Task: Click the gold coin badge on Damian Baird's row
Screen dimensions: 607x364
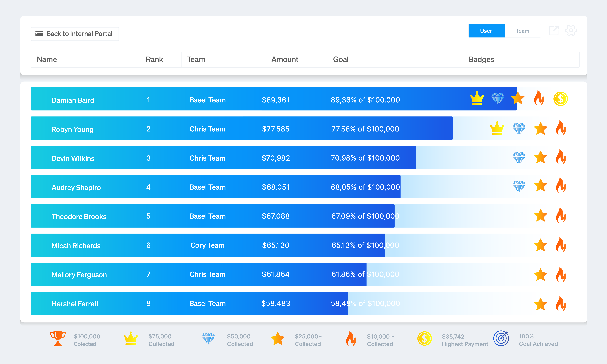Action: coord(560,99)
